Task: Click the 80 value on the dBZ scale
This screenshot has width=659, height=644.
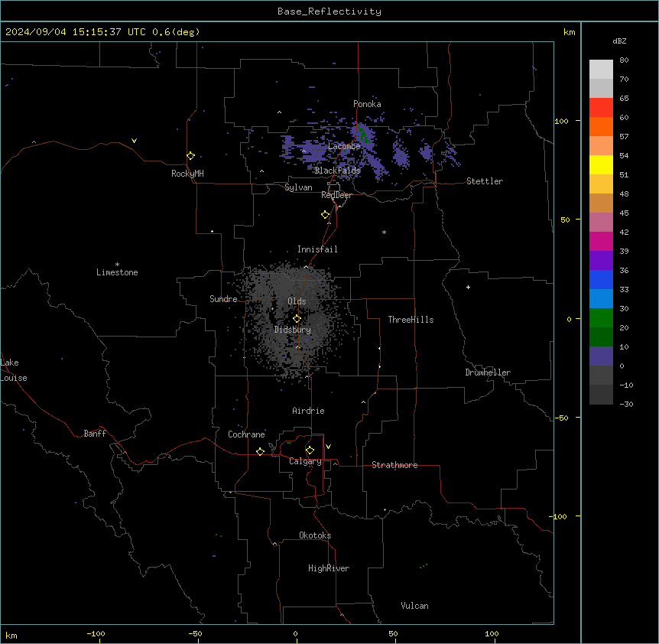Action: tap(624, 60)
